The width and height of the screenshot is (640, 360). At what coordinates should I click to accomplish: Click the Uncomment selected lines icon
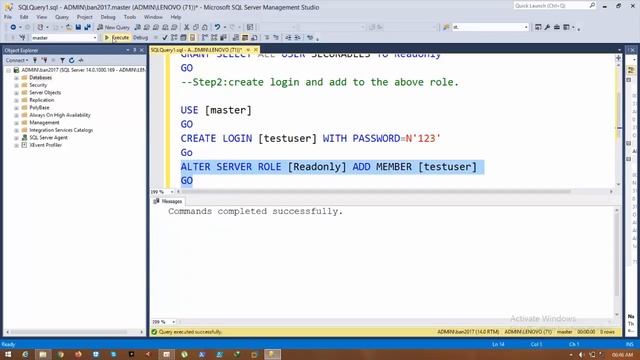pos(276,38)
